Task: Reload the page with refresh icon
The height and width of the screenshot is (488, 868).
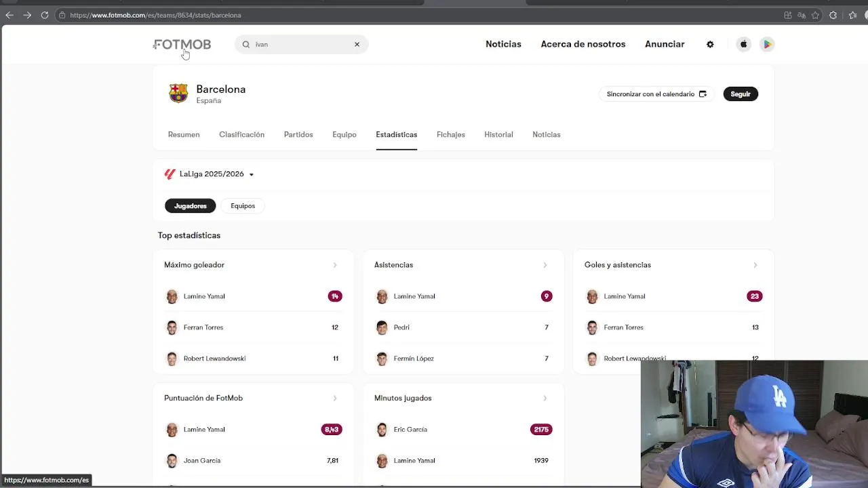Action: click(x=45, y=15)
